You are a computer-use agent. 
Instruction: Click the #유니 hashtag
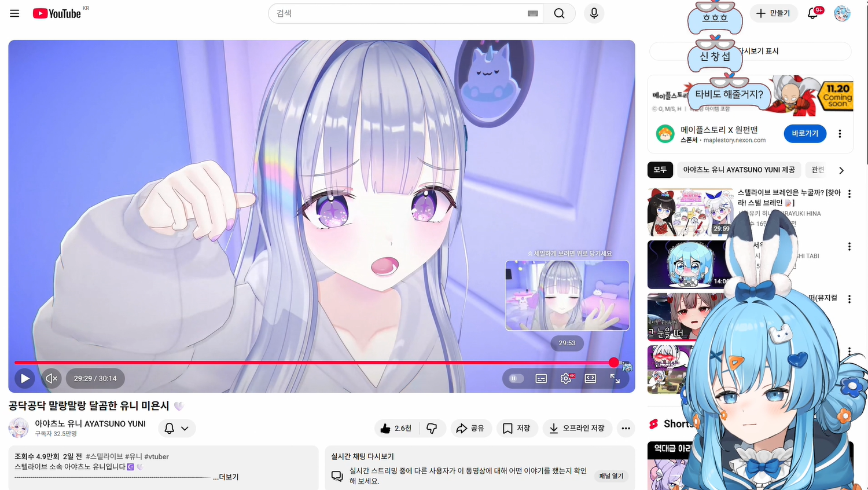[134, 456]
